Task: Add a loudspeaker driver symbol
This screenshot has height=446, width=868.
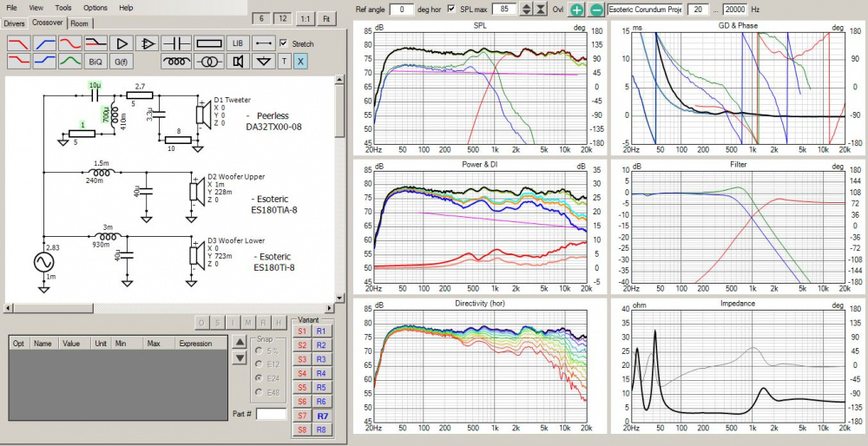Action: (237, 62)
